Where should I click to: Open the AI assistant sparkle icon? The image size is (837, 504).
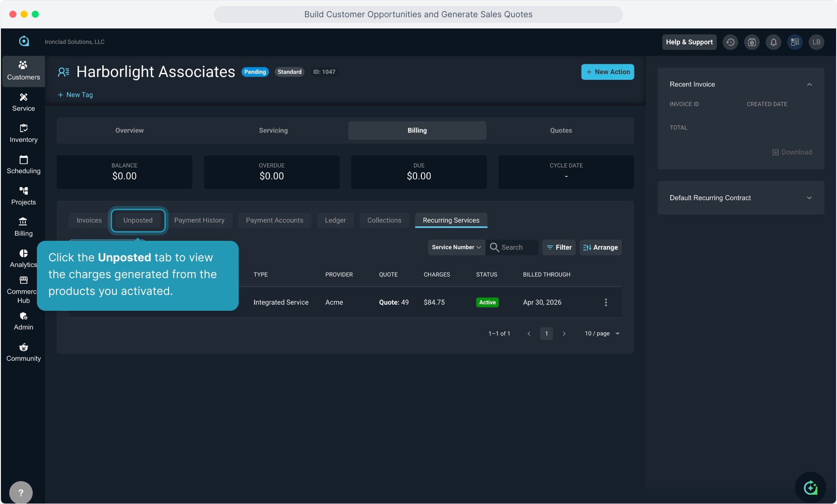[810, 488]
